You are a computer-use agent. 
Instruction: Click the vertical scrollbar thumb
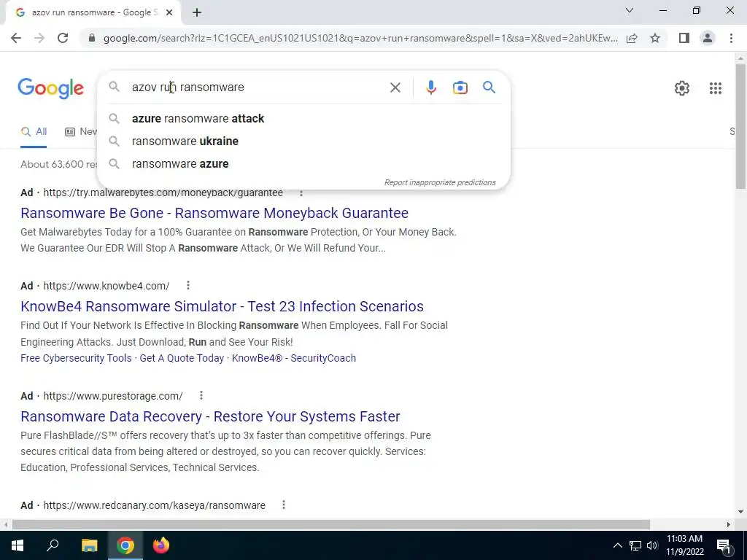pos(740,126)
